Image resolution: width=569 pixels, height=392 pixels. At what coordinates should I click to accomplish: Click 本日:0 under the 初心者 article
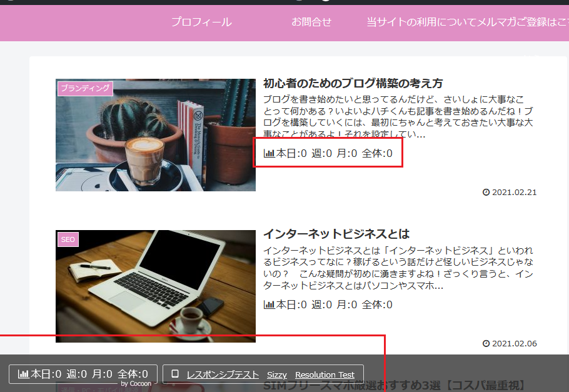click(291, 154)
